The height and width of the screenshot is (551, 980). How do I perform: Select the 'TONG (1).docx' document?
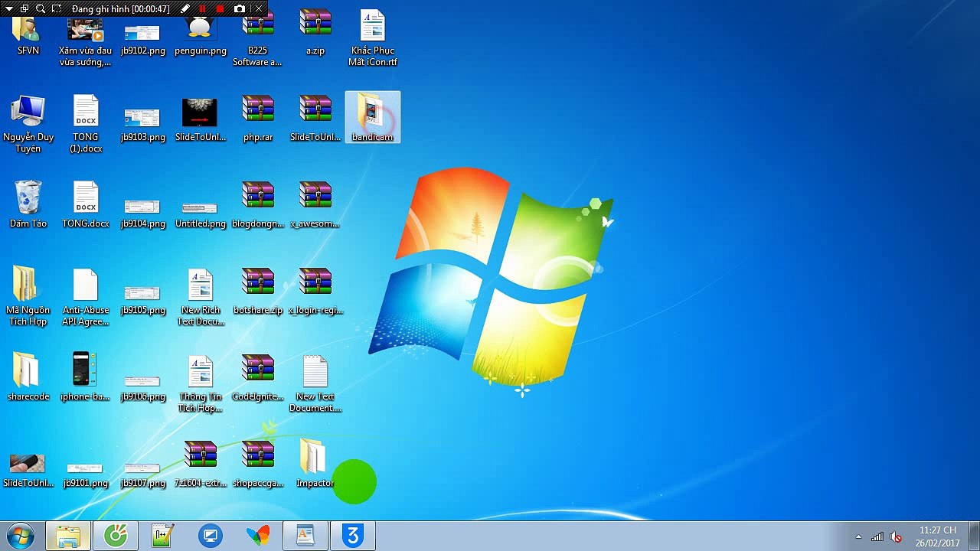(x=86, y=124)
